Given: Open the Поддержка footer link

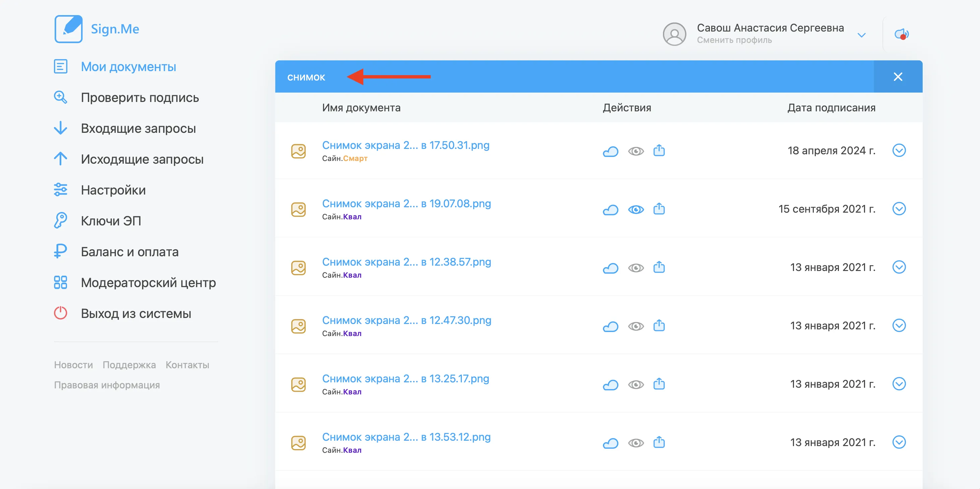Looking at the screenshot, I should point(129,365).
